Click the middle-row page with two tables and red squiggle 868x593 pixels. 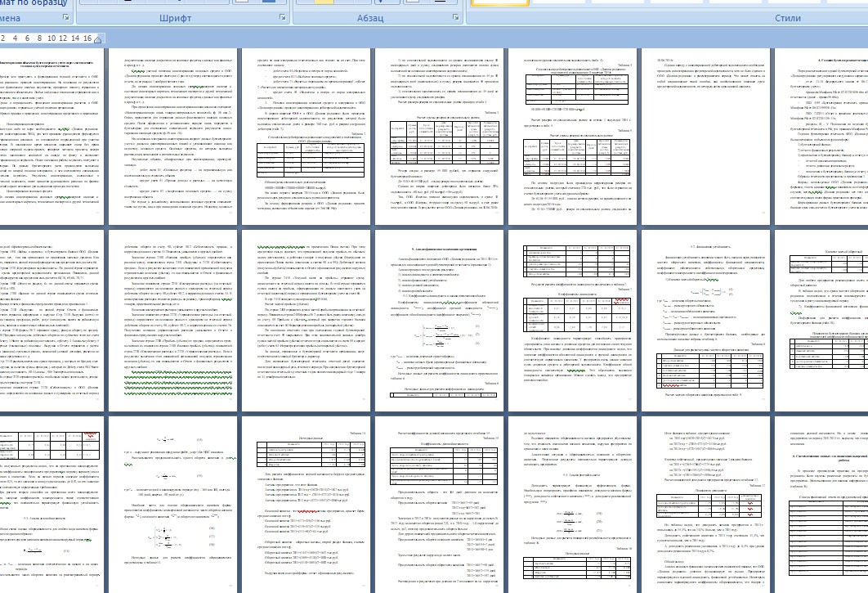click(572, 321)
